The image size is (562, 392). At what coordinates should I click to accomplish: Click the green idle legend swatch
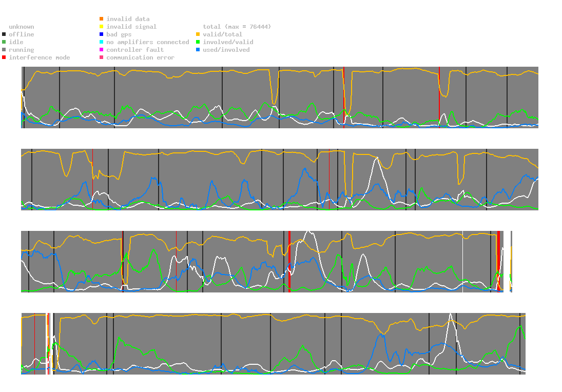4,42
